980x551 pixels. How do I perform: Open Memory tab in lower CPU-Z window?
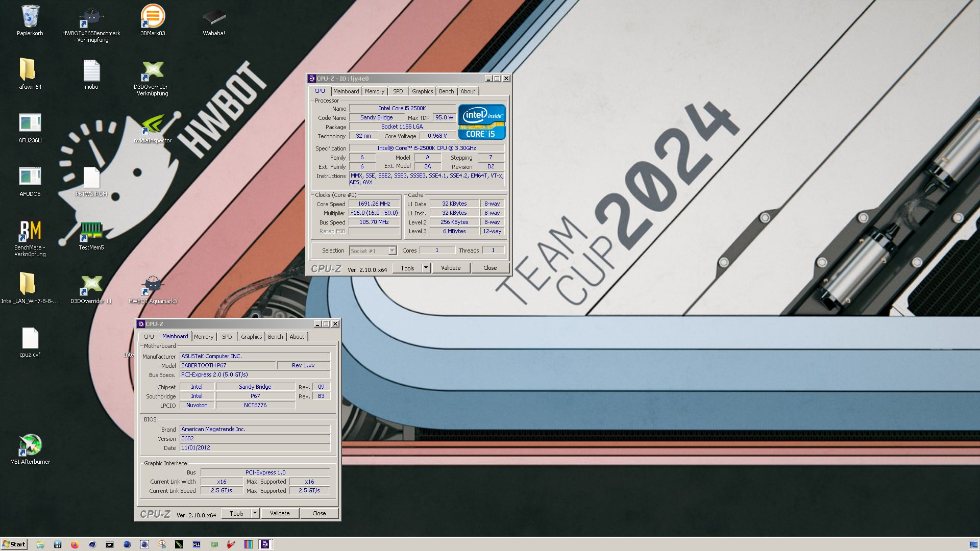204,337
